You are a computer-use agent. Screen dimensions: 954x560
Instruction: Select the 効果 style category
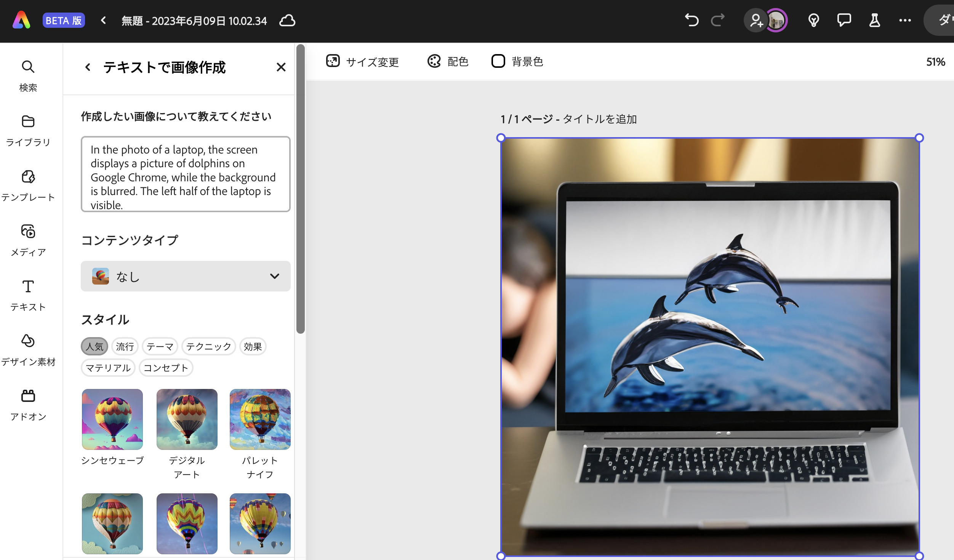tap(253, 347)
